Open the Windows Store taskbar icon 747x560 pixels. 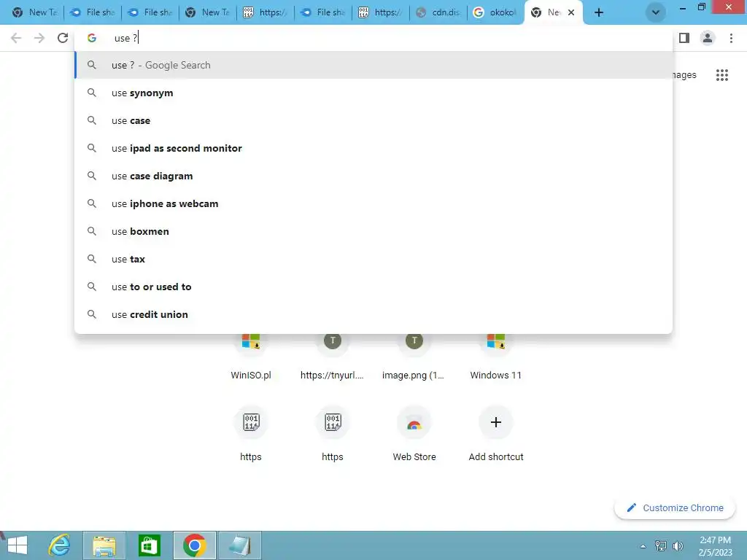click(149, 545)
